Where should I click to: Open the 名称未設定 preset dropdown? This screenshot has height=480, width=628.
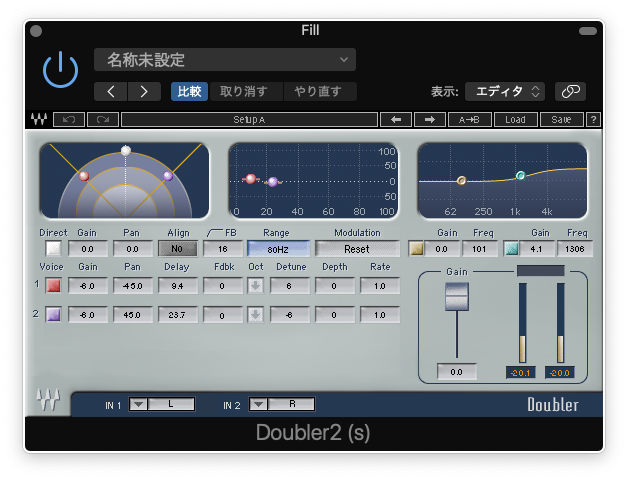225,60
